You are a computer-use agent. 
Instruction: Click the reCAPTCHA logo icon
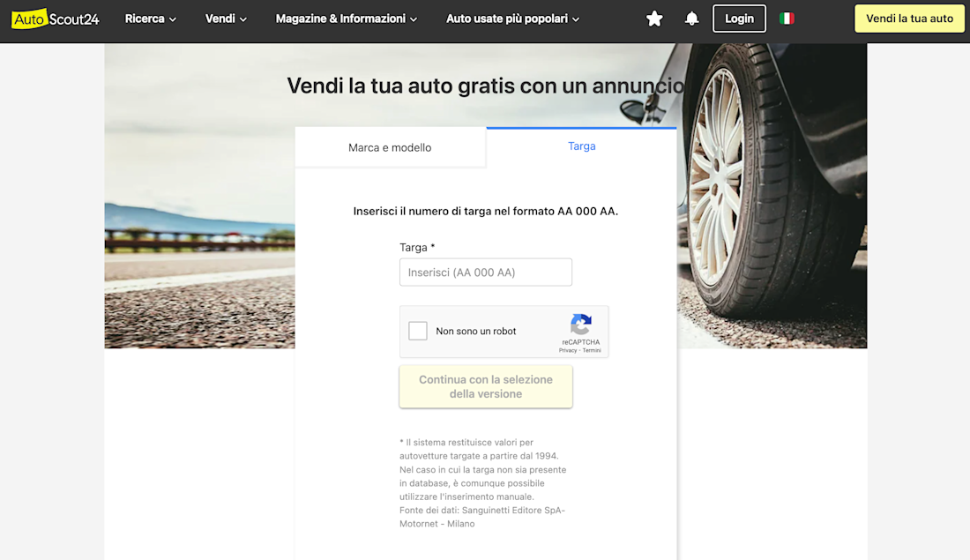pyautogui.click(x=580, y=325)
